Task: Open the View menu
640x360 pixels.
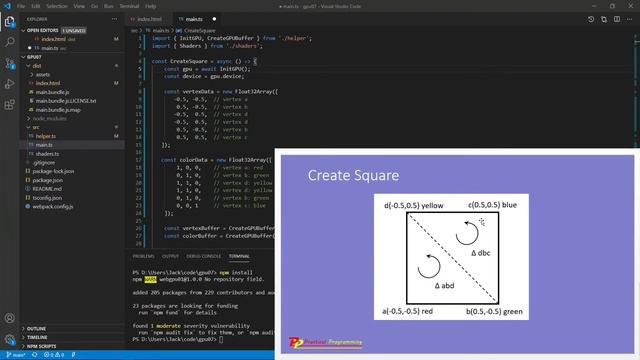Action: pos(79,6)
